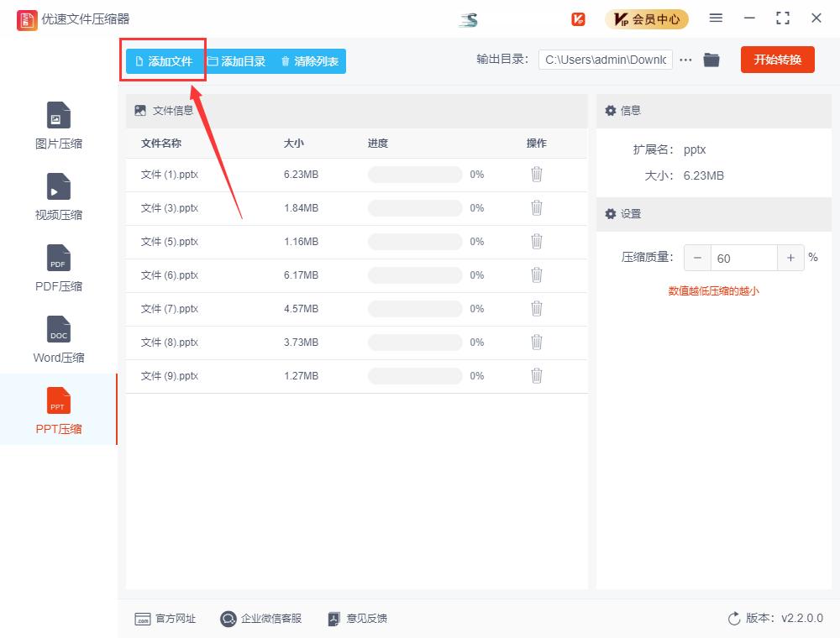The width and height of the screenshot is (840, 638).
Task: Click the version refresh icon near v2.2.0.0
Action: click(732, 619)
